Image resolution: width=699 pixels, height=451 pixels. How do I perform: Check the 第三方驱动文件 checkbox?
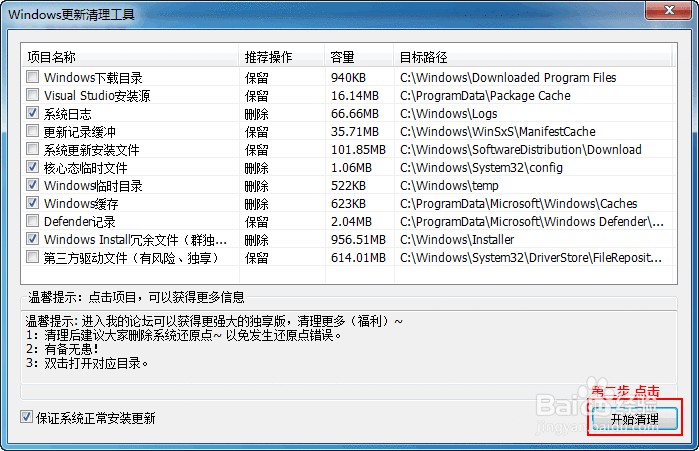pyautogui.click(x=32, y=257)
